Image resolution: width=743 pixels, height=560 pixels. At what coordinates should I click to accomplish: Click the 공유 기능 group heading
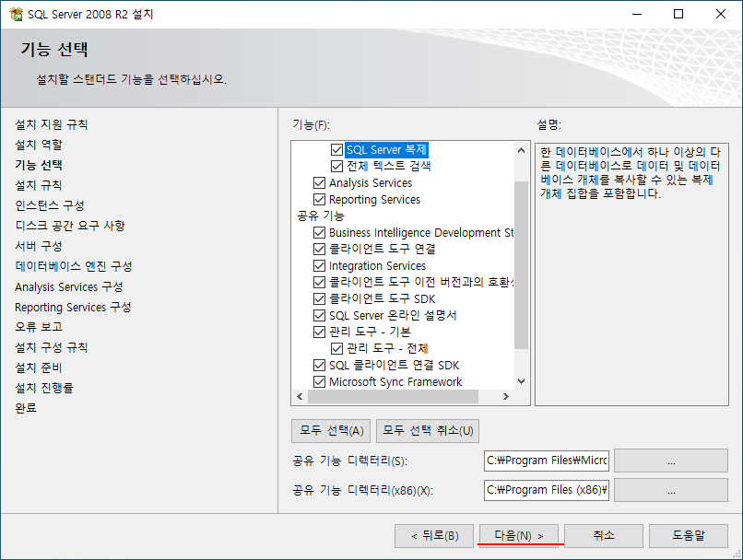tap(321, 216)
